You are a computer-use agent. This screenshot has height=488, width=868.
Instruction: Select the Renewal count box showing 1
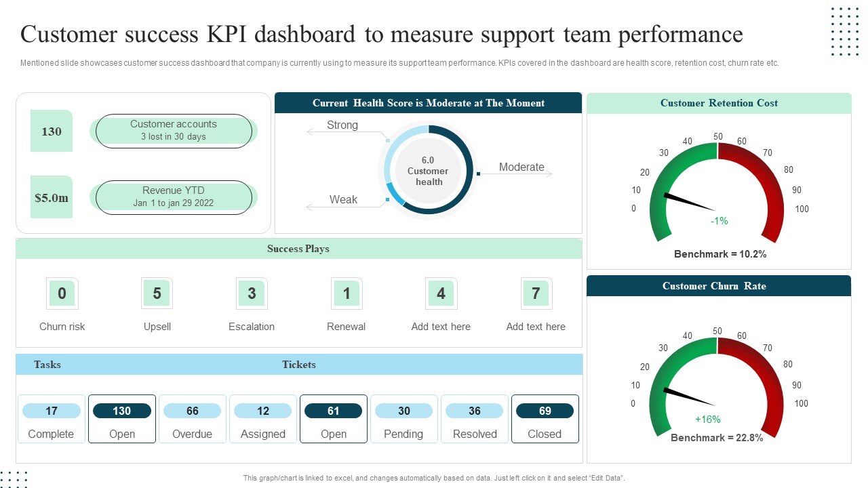(x=347, y=293)
